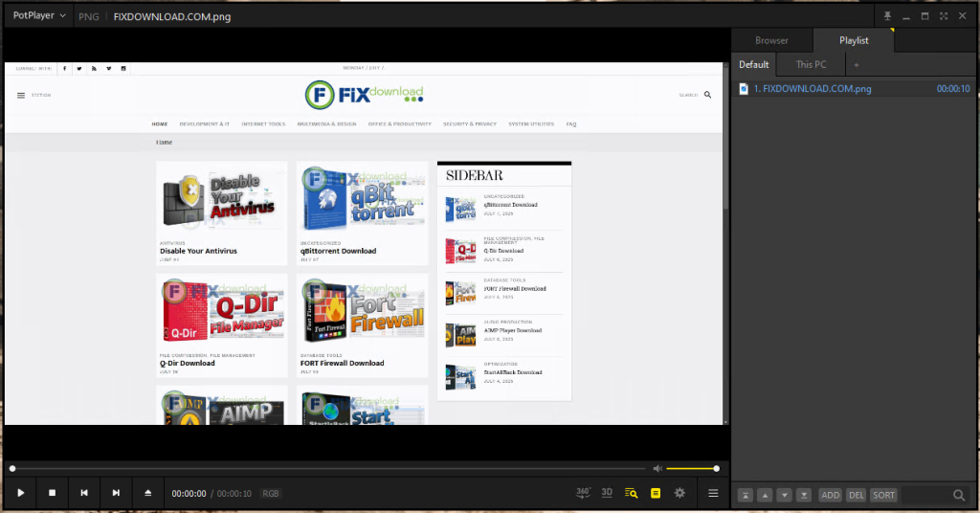Open the SORT playlist menu
Screen dimensions: 980x513
point(883,495)
